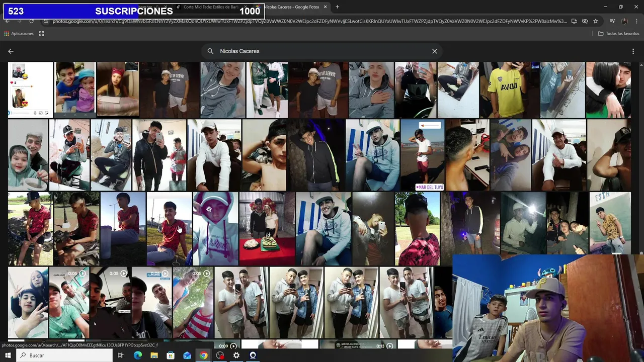Launch Microsoft Edge from the taskbar
Image resolution: width=644 pixels, height=362 pixels.
click(x=138, y=355)
